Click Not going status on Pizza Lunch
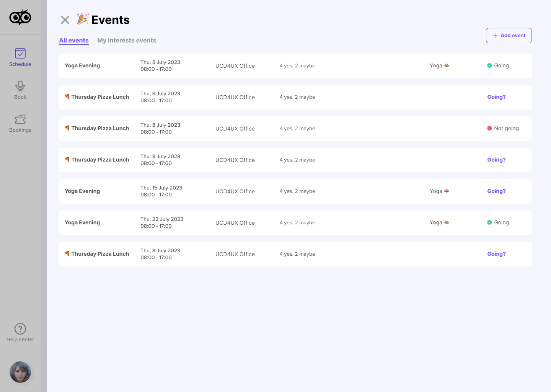This screenshot has height=392, width=551. pos(503,128)
